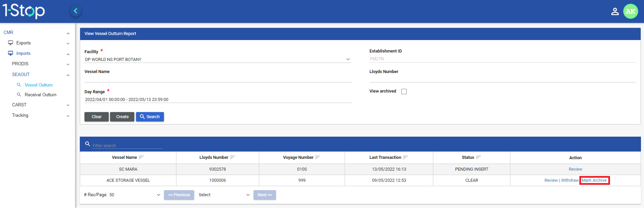This screenshot has height=208, width=644.
Task: Click the Search button
Action: pyautogui.click(x=150, y=117)
